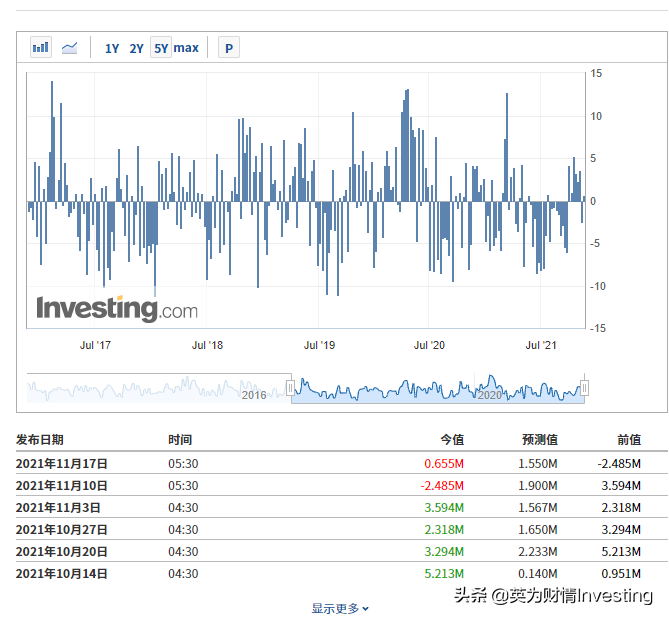This screenshot has height=619, width=669.
Task: Click the 预测值 column header
Action: coord(539,439)
